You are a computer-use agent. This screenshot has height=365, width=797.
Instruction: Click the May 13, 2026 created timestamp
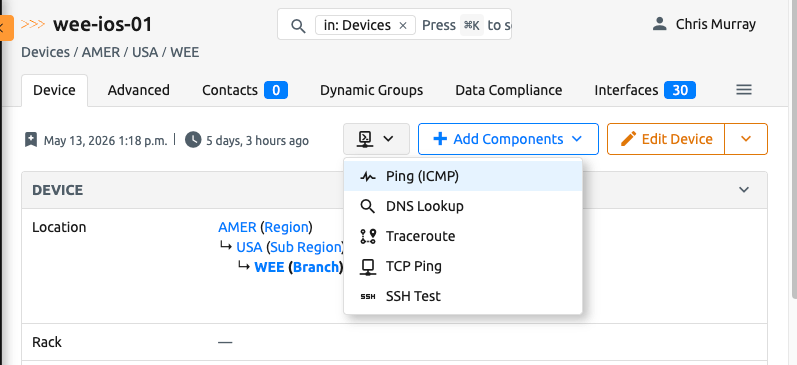[105, 140]
